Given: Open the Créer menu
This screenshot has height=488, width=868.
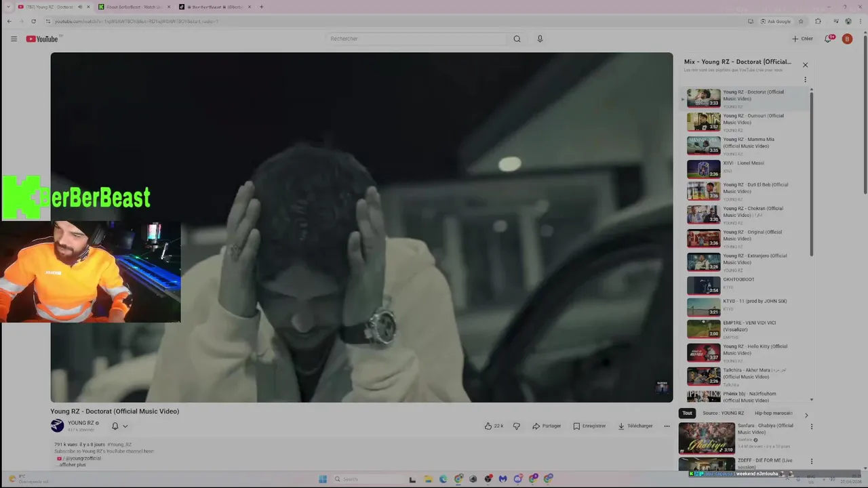Looking at the screenshot, I should click(802, 39).
